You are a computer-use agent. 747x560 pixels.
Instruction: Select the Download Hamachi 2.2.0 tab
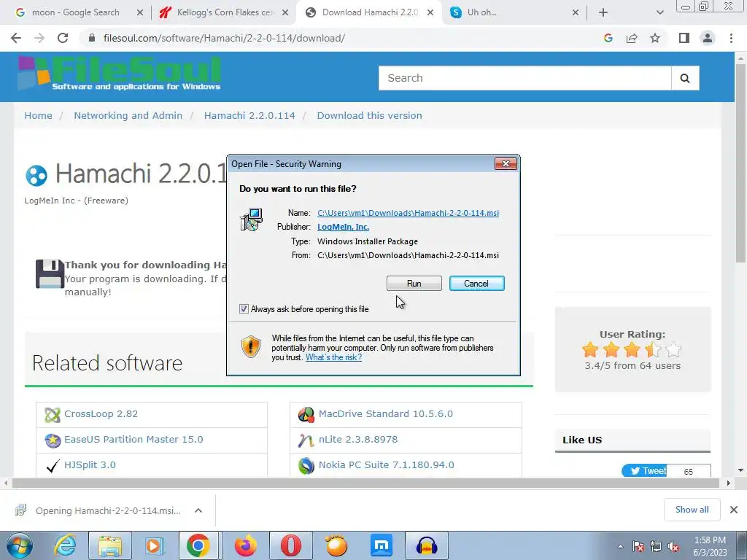(370, 12)
